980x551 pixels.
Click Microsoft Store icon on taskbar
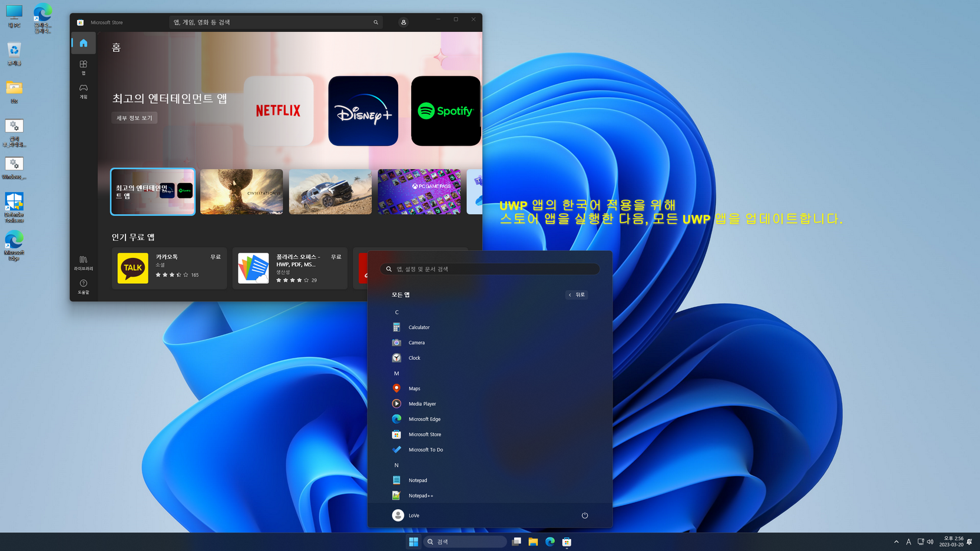pyautogui.click(x=567, y=542)
